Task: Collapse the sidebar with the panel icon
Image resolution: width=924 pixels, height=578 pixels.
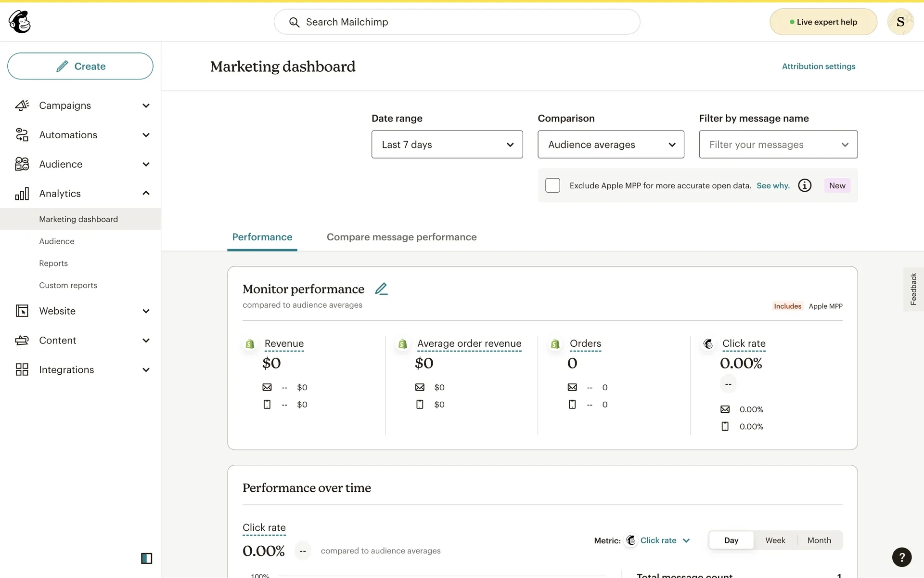Action: point(146,558)
